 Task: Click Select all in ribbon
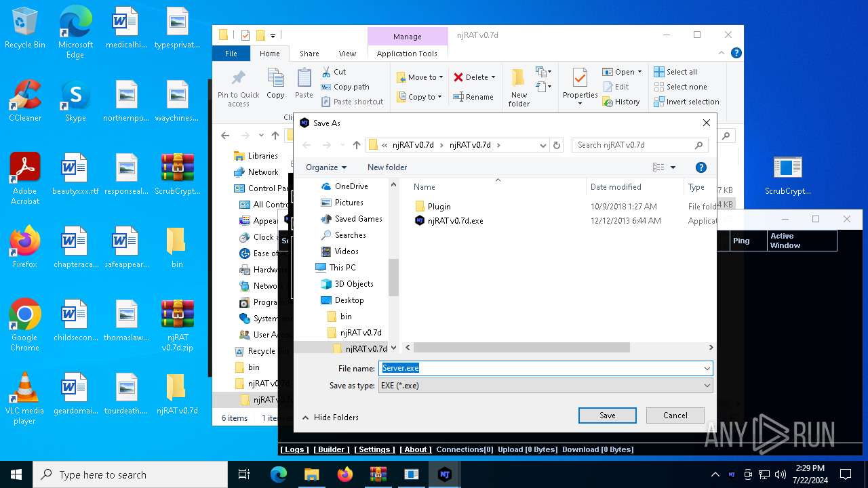[x=675, y=72]
